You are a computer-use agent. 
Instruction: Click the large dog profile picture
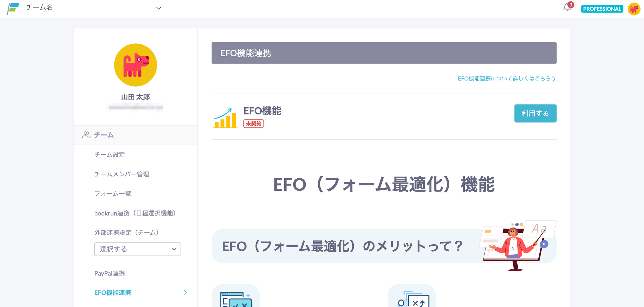tap(136, 65)
